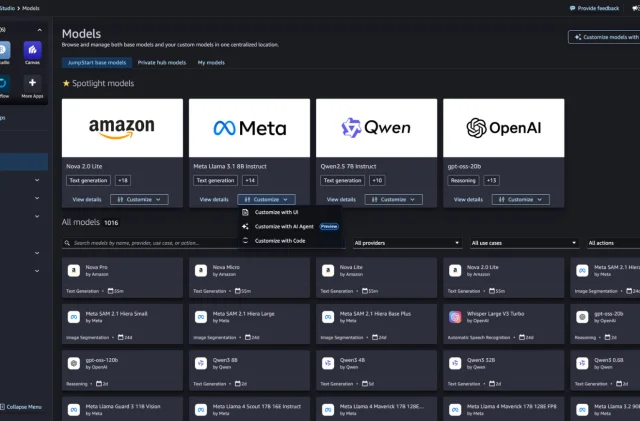Click the +13 tag on gpt-oss-20b card
This screenshot has width=640, height=421.
coord(491,180)
